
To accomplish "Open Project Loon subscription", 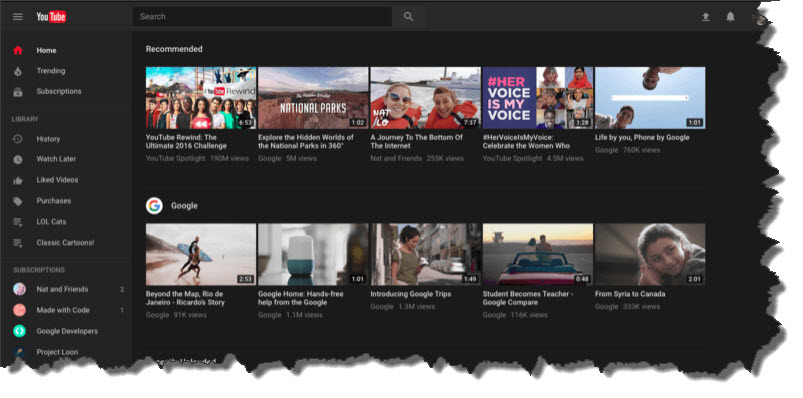I will pyautogui.click(x=57, y=352).
